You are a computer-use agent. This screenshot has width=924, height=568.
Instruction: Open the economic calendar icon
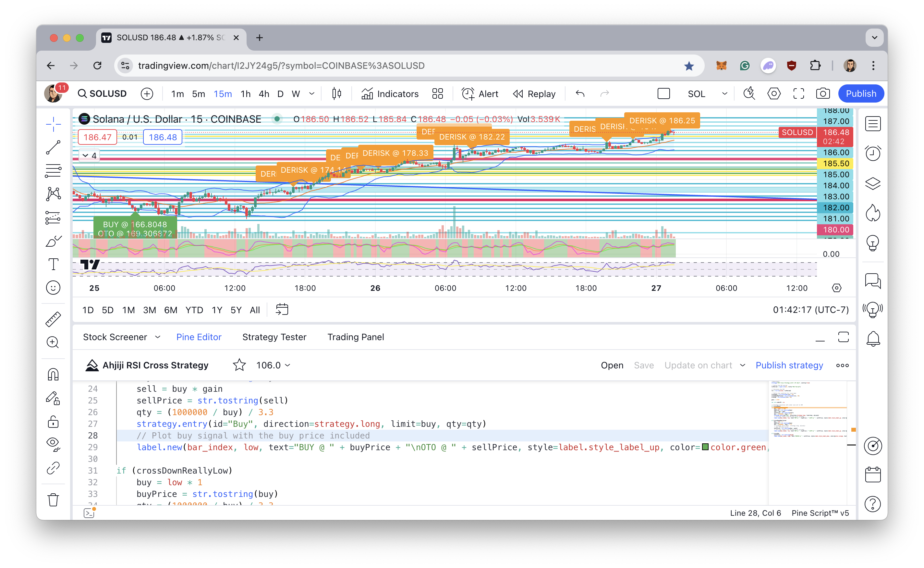873,475
